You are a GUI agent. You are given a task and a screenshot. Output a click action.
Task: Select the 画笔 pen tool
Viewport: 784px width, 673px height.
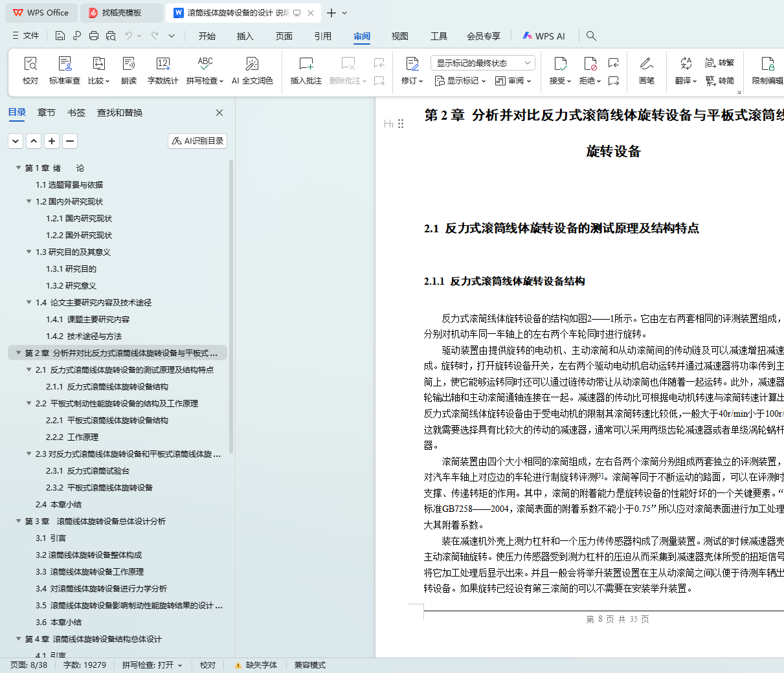click(647, 70)
